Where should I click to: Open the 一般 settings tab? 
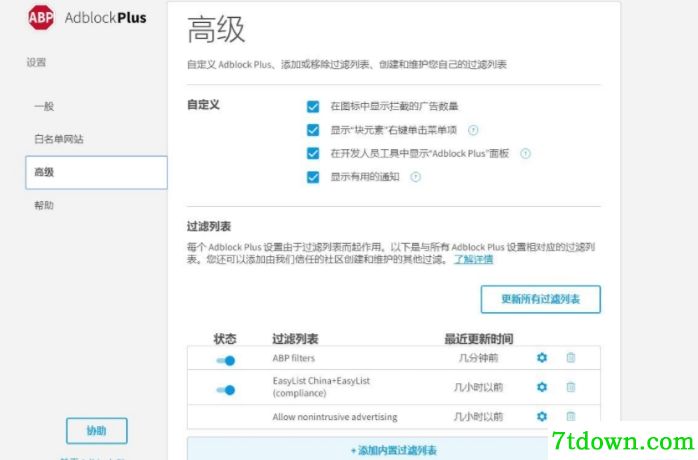pos(44,106)
